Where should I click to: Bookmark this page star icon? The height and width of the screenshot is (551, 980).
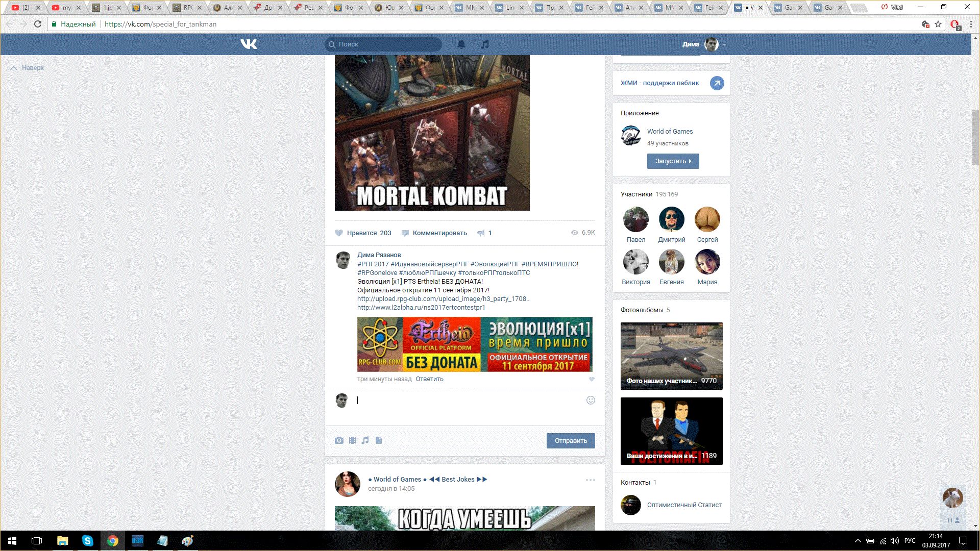pyautogui.click(x=938, y=24)
